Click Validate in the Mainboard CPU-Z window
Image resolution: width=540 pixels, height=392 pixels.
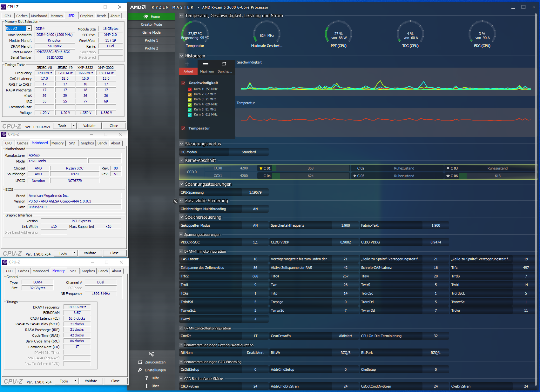pos(90,253)
